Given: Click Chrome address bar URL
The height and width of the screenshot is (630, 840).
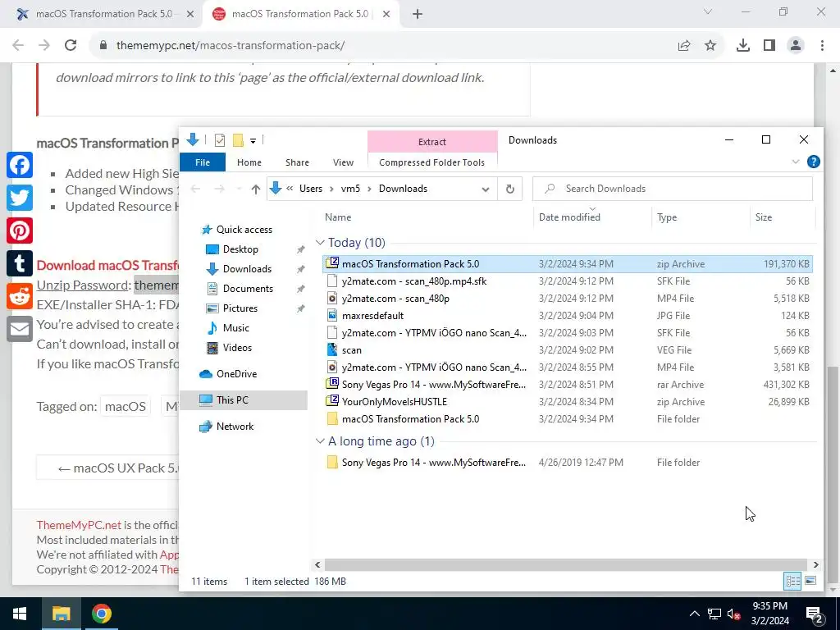Looking at the screenshot, I should (231, 46).
